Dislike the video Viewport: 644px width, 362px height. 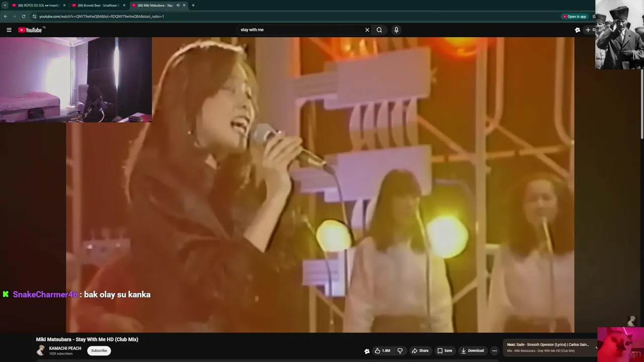coord(400,350)
